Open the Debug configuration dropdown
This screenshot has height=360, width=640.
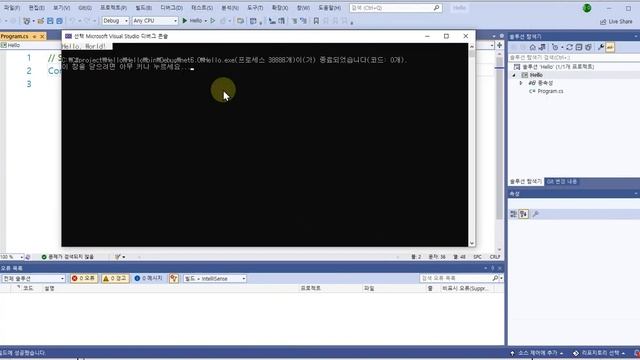pos(115,20)
